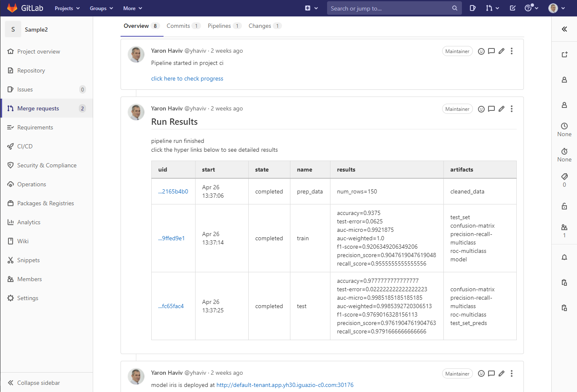Open Issues in sidebar
577x392 pixels.
tap(46, 89)
